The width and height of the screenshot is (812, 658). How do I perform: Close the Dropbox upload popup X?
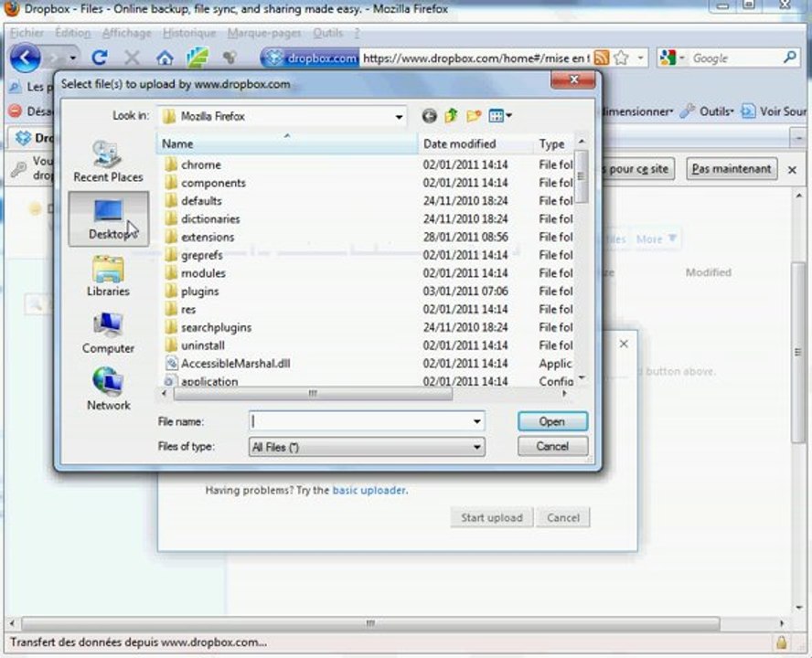point(624,344)
